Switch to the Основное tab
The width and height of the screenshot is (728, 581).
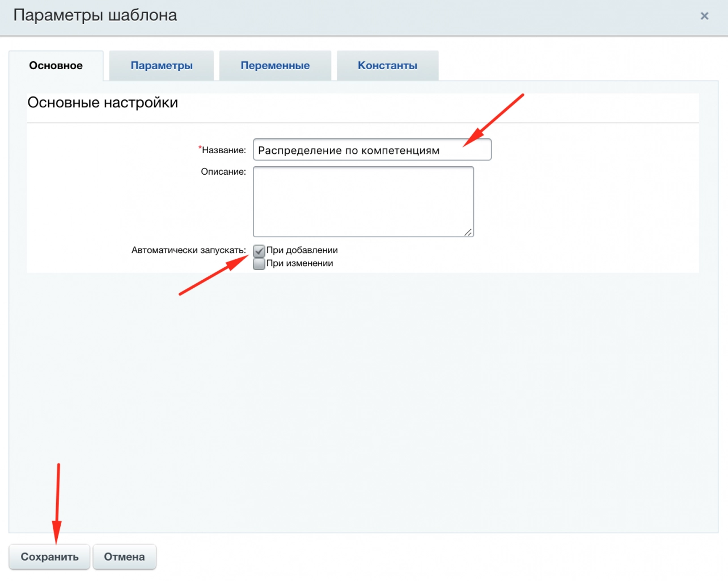tap(56, 66)
